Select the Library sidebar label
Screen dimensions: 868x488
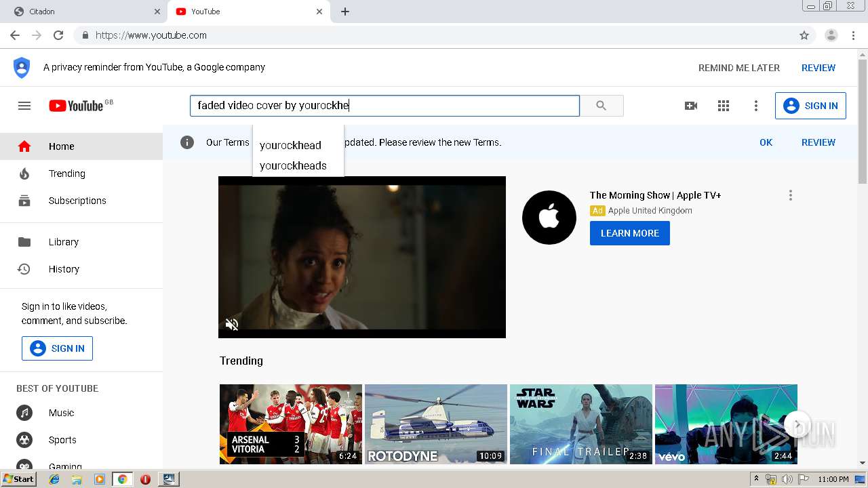point(64,242)
